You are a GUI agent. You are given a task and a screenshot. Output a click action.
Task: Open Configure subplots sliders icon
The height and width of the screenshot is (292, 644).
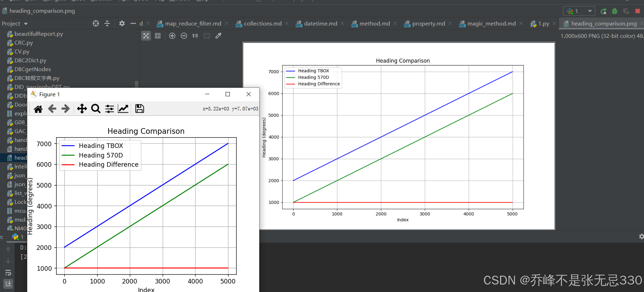click(110, 109)
